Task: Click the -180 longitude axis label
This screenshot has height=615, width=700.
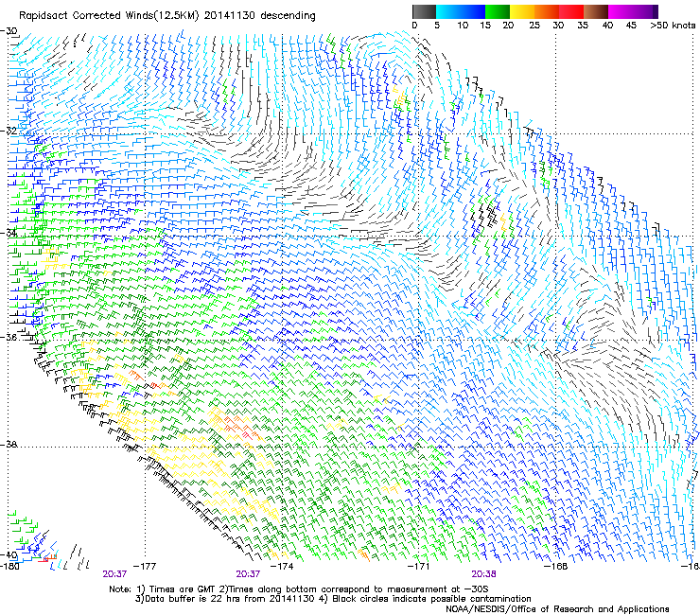Action: [x=9, y=567]
